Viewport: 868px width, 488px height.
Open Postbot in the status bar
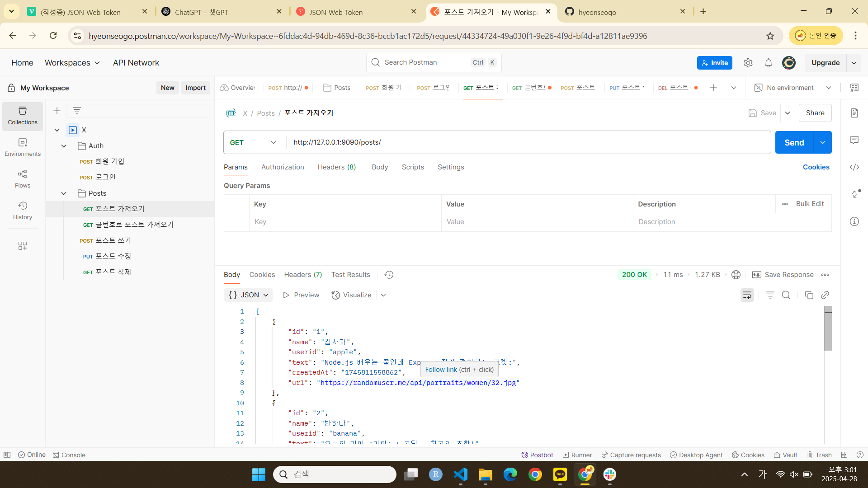tap(537, 455)
